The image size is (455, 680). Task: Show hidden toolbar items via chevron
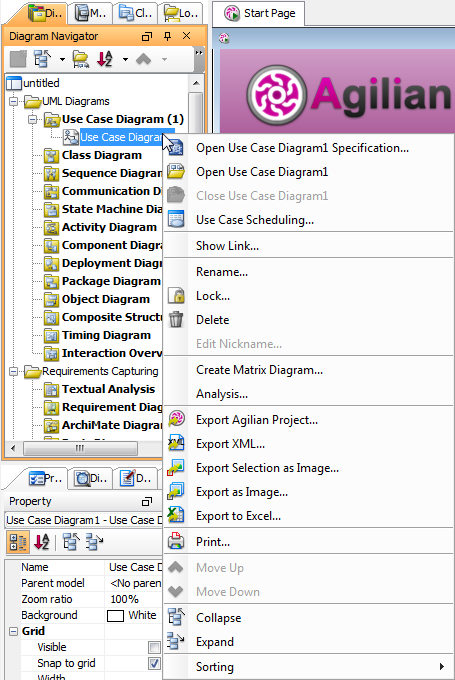point(199,53)
